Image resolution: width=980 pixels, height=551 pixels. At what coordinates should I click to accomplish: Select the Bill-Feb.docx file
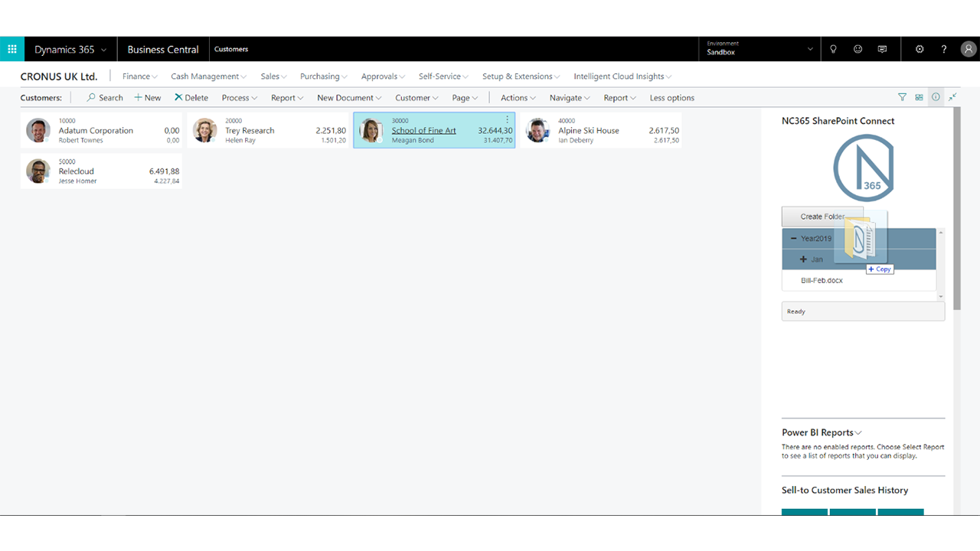[822, 280]
